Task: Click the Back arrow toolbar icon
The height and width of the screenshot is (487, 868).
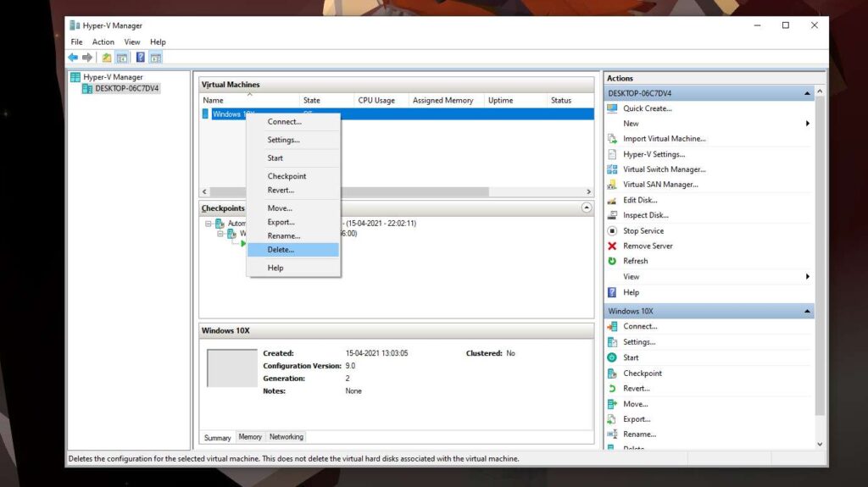Action: 73,57
